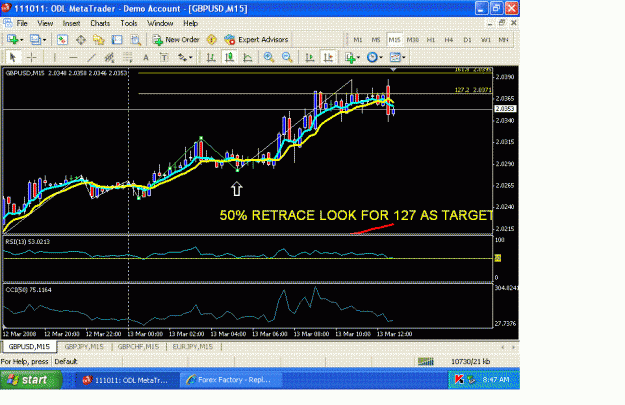Expand the New Chart dropdown arrow
The image size is (625, 405).
point(22,40)
